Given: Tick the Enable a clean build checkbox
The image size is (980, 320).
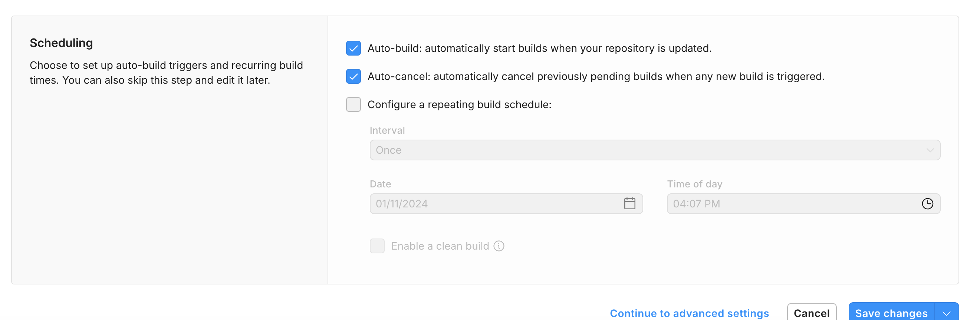Looking at the screenshot, I should click(x=376, y=246).
